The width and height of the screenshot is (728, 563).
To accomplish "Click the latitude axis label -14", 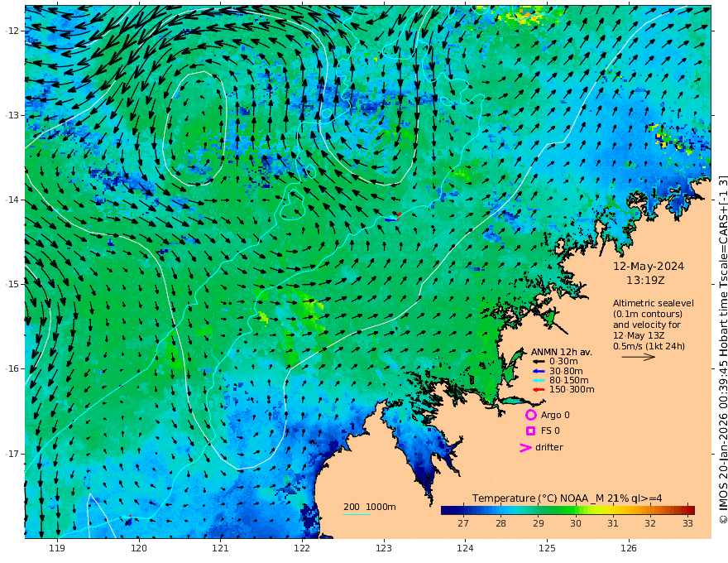I will point(12,200).
